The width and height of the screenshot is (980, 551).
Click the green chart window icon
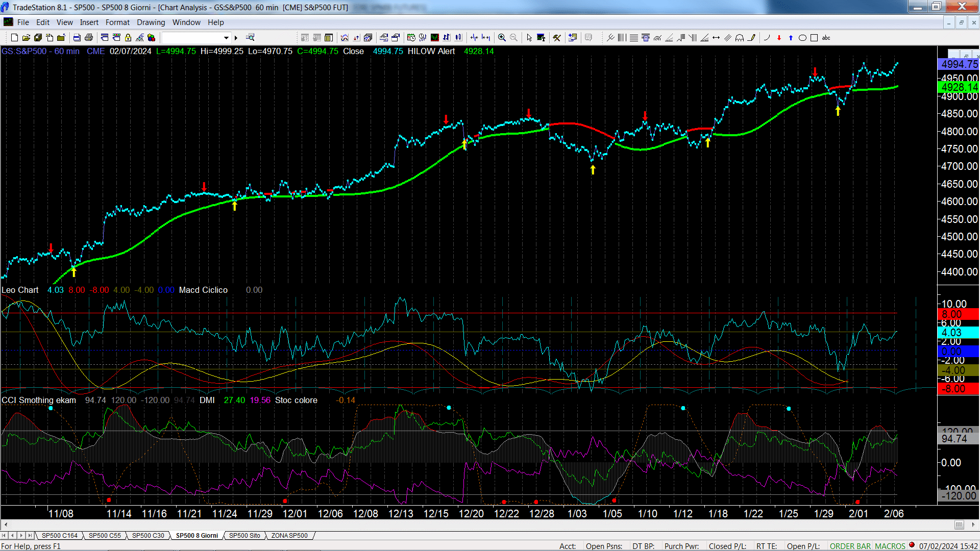[x=435, y=38]
